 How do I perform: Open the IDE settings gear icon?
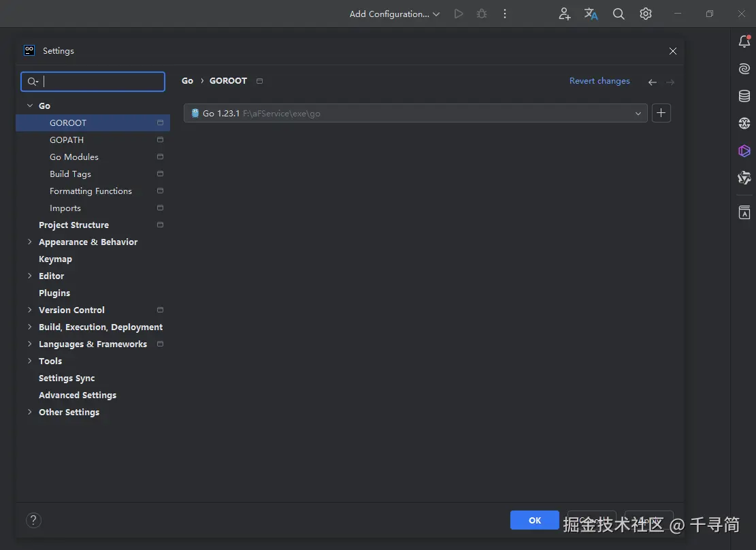(646, 14)
